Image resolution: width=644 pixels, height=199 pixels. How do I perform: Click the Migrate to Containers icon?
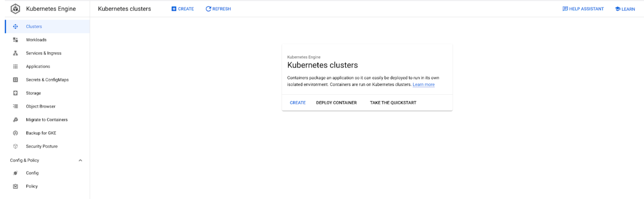15,120
